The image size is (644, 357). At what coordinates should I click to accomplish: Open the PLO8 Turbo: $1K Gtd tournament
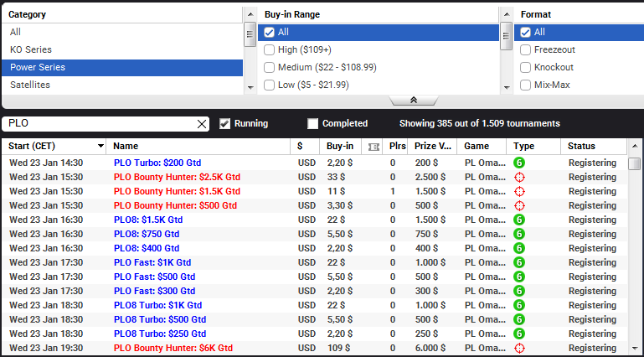[x=157, y=305]
